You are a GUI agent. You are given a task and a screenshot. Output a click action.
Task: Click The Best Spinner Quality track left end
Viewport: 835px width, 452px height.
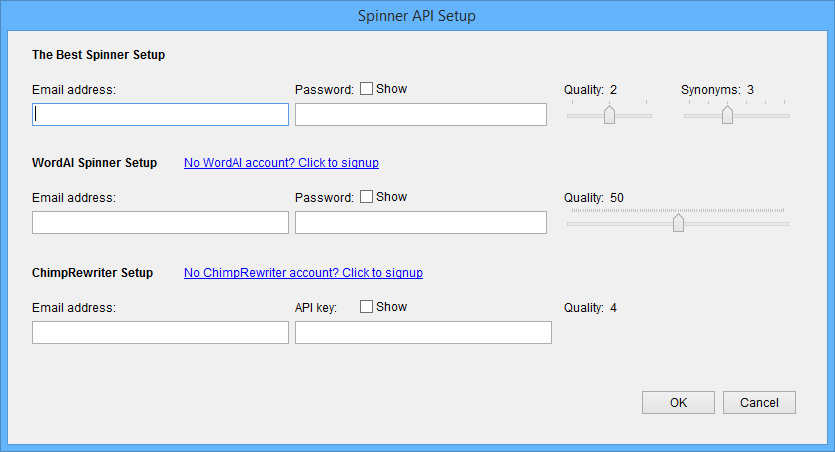[570, 116]
